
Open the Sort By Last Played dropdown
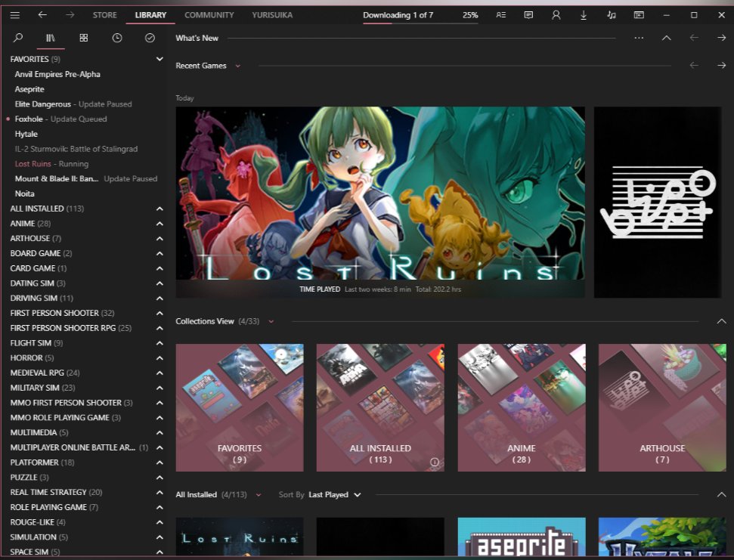coord(335,494)
